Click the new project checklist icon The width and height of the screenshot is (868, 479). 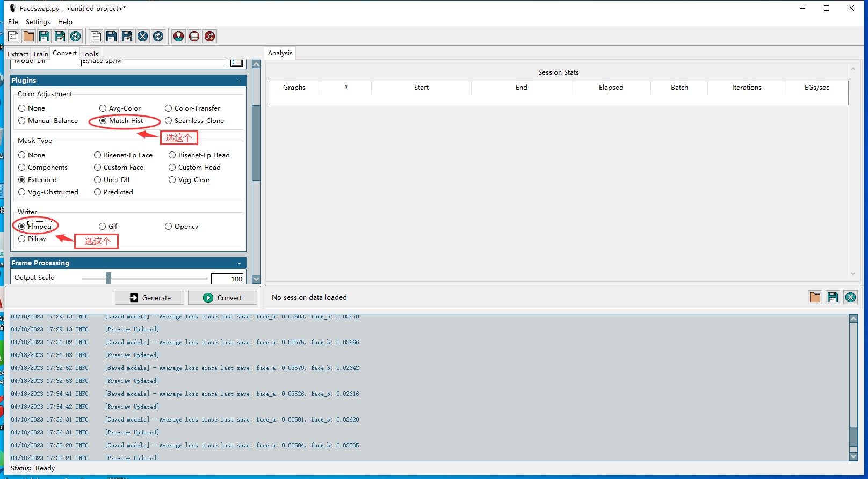click(13, 36)
